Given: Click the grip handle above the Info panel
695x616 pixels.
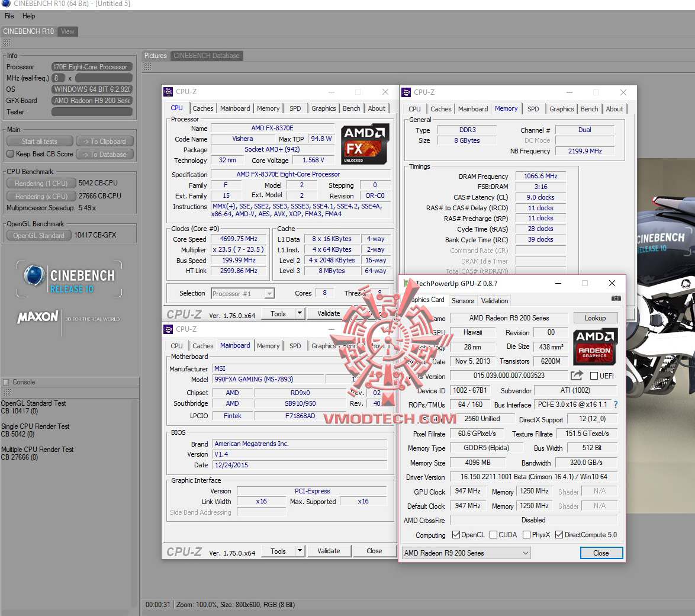Looking at the screenshot, I should [7, 43].
